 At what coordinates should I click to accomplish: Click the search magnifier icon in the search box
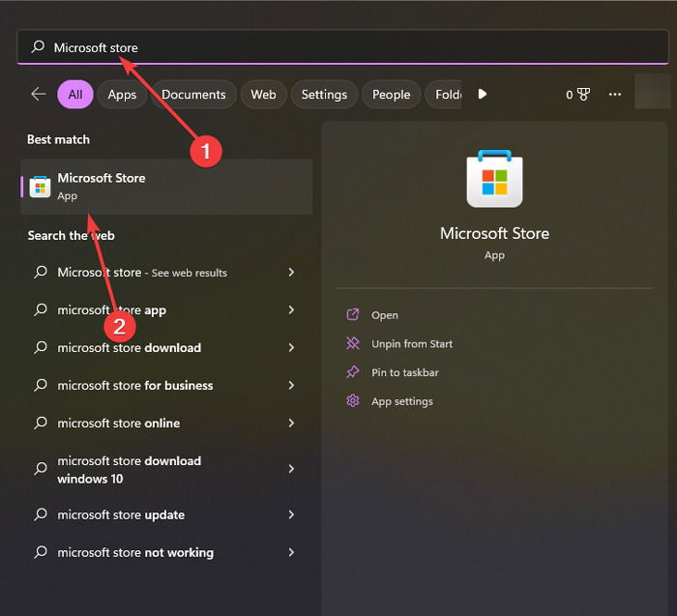pos(38,46)
